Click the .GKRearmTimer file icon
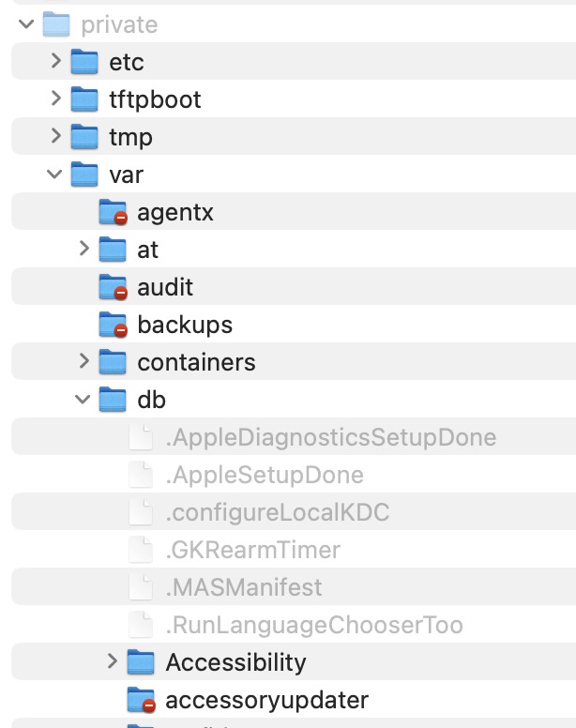576x728 pixels. tap(140, 550)
